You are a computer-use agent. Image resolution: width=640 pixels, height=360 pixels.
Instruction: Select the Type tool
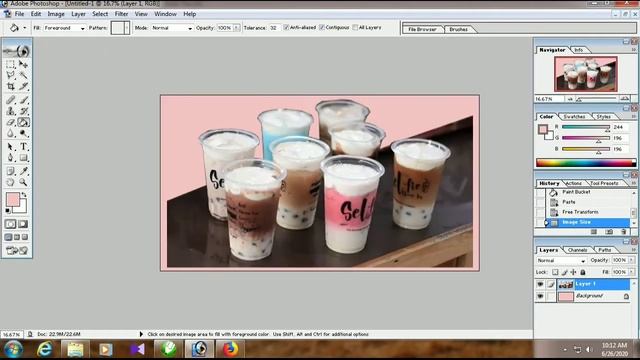[23, 147]
